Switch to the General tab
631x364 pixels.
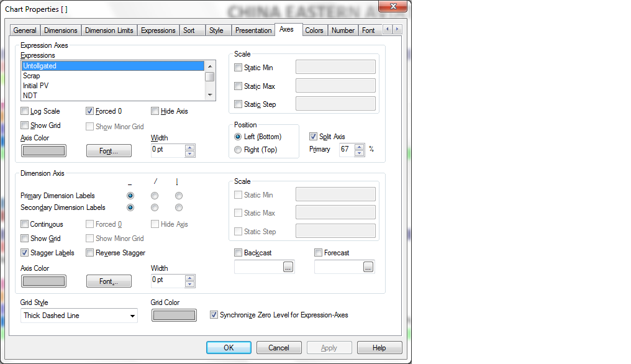click(25, 30)
